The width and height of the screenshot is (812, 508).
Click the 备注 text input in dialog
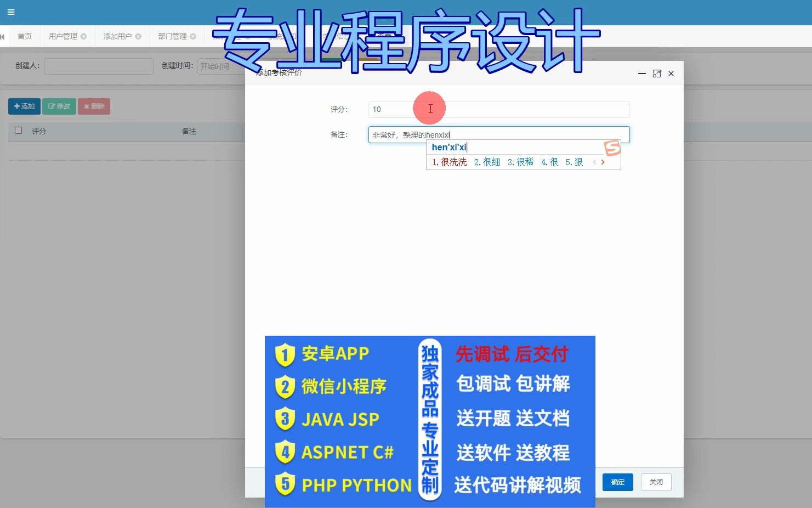499,135
